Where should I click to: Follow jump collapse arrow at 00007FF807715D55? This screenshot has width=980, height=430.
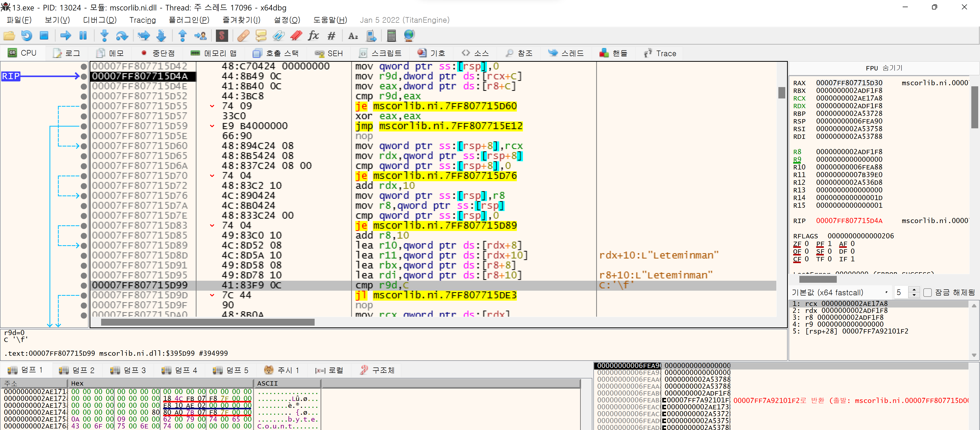coord(212,106)
